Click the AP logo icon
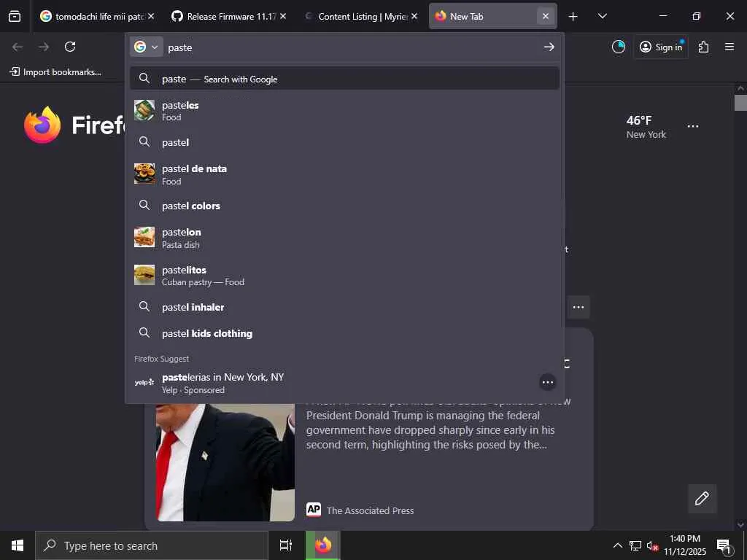Image resolution: width=747 pixels, height=560 pixels. (x=314, y=510)
